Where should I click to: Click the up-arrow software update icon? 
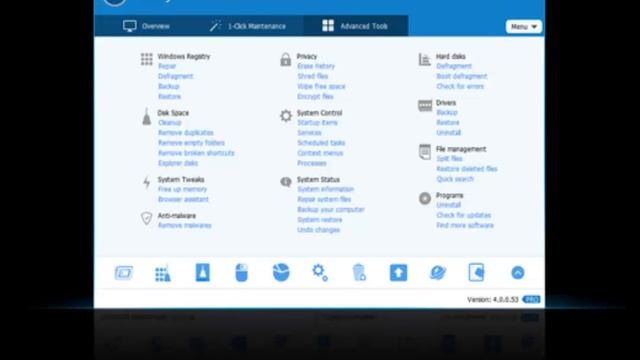[x=398, y=273]
